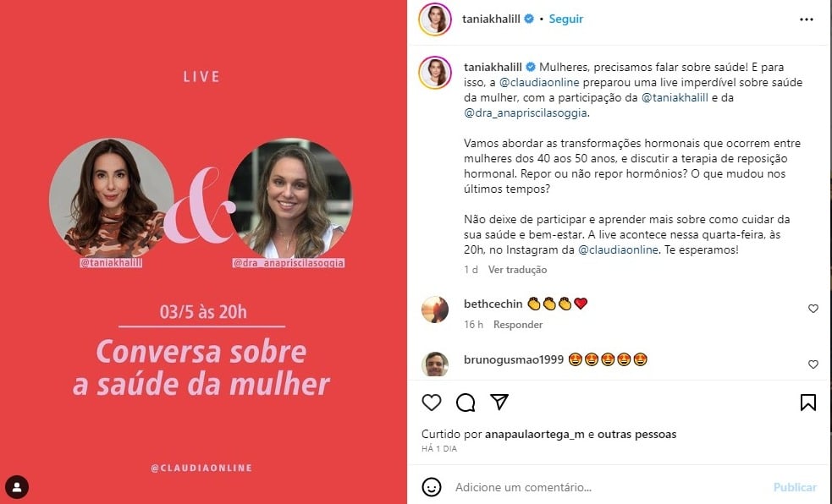832x504 pixels.
Task: Open the three-dot more options menu
Action: click(x=806, y=19)
